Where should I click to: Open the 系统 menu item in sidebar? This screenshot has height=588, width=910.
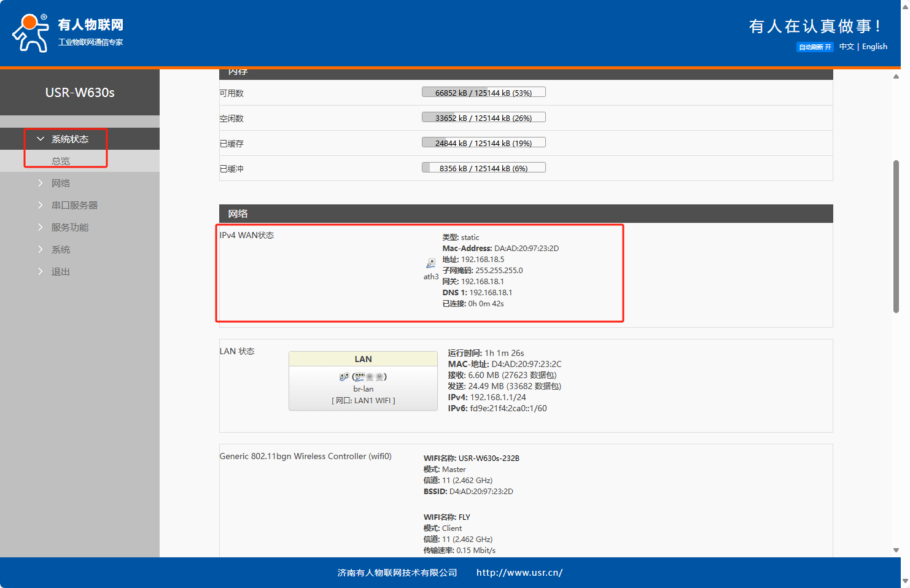tap(61, 249)
